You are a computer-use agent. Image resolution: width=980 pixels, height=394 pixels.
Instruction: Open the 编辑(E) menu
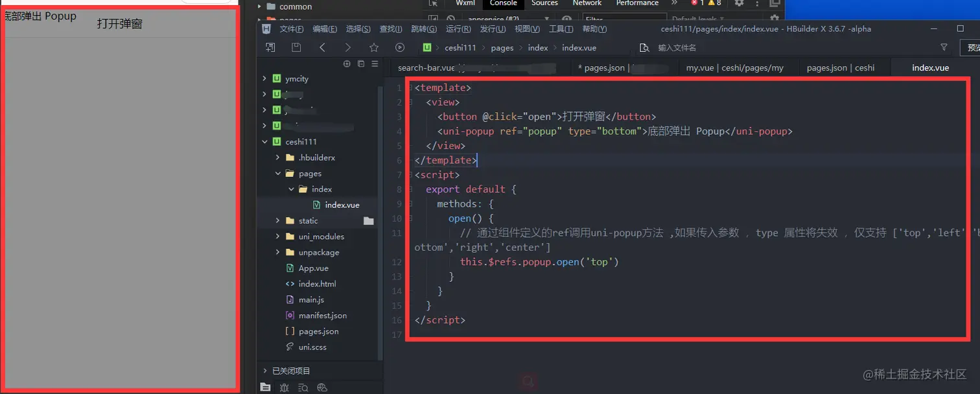(325, 29)
